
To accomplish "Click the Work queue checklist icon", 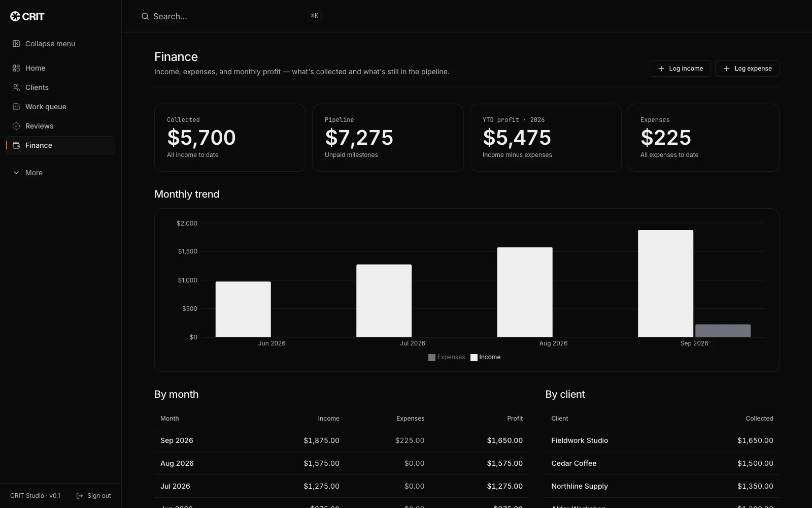I will (x=16, y=107).
